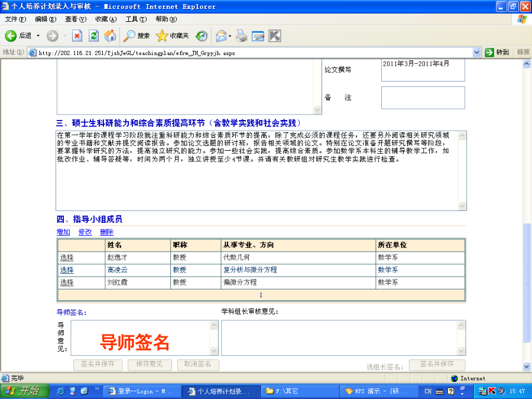Click the Mail envelope icon
The image size is (532, 399).
pos(220,36)
